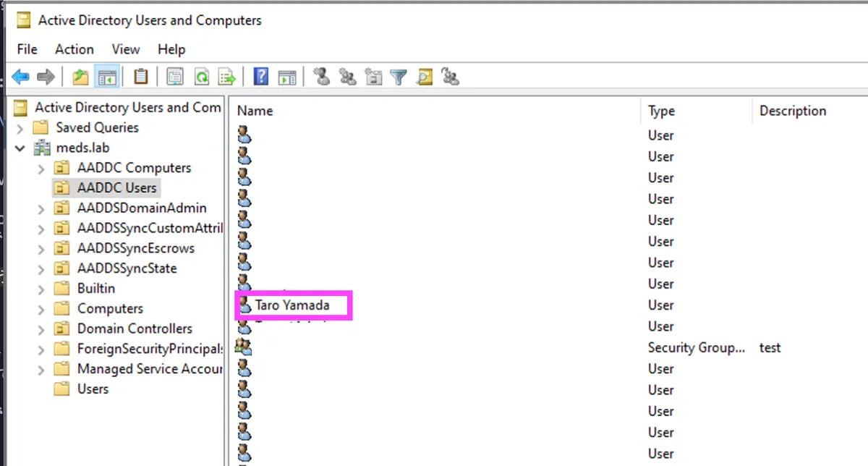Select the Computers container in tree

(110, 308)
